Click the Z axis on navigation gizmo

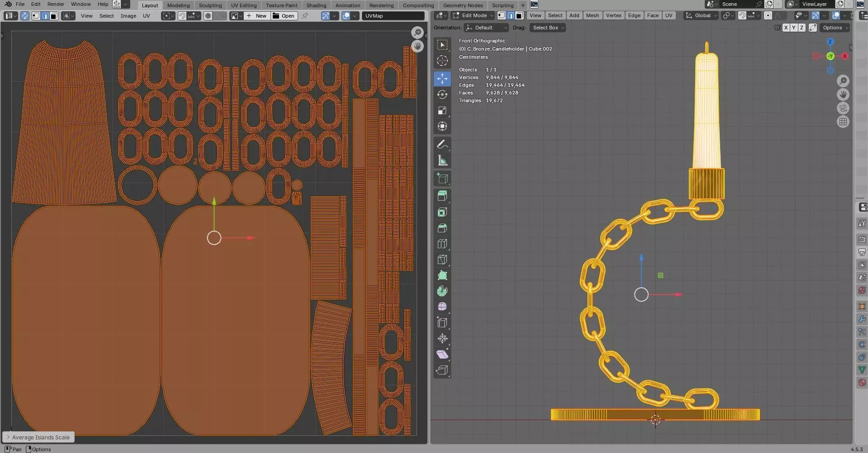830,42
